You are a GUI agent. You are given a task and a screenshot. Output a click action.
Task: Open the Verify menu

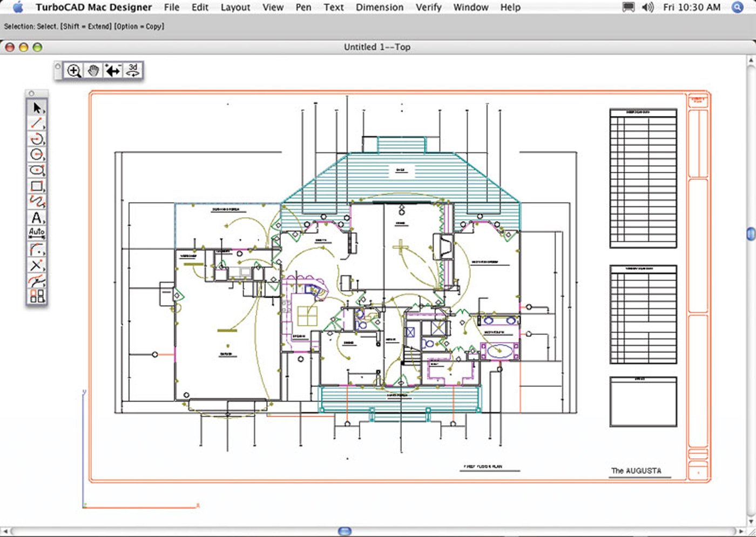[428, 8]
